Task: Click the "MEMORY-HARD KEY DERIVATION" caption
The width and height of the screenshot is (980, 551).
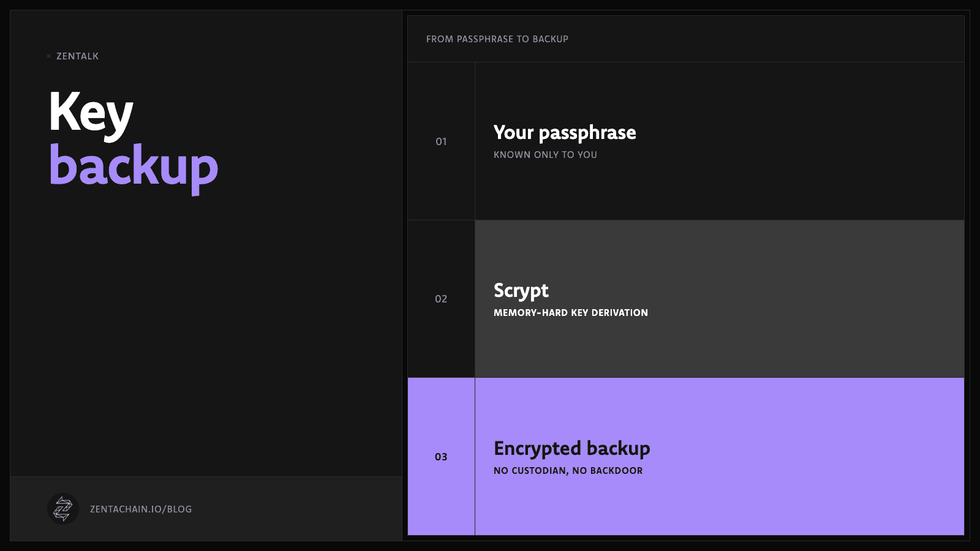Action: coord(571,313)
